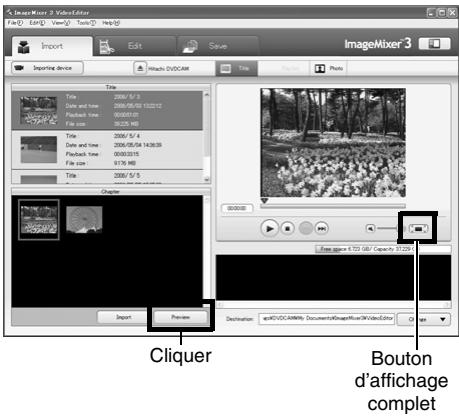Click the Import button below chapters
Screen dimensions: 459x417
pos(124,317)
